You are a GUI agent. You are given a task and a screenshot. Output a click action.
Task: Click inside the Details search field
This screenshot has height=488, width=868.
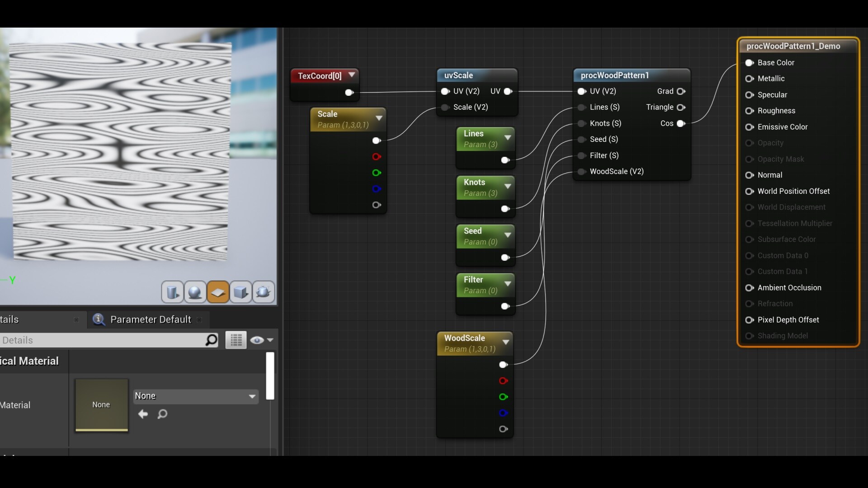(x=104, y=340)
